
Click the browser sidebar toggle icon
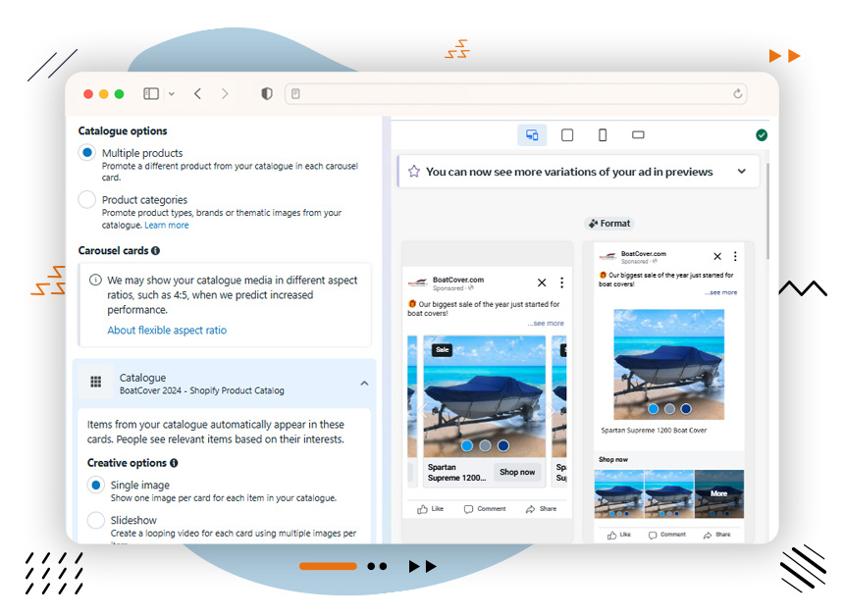tap(151, 94)
